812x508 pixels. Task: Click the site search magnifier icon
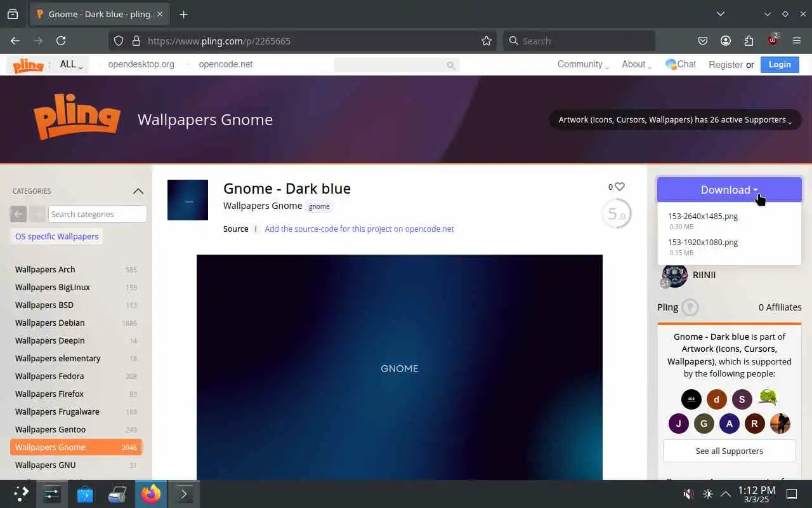tap(451, 65)
